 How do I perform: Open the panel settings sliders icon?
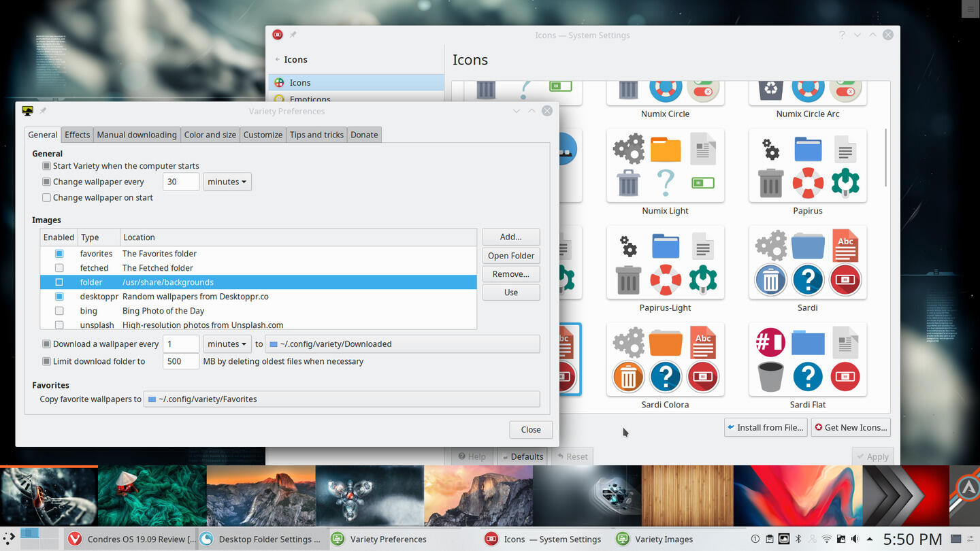point(972,539)
